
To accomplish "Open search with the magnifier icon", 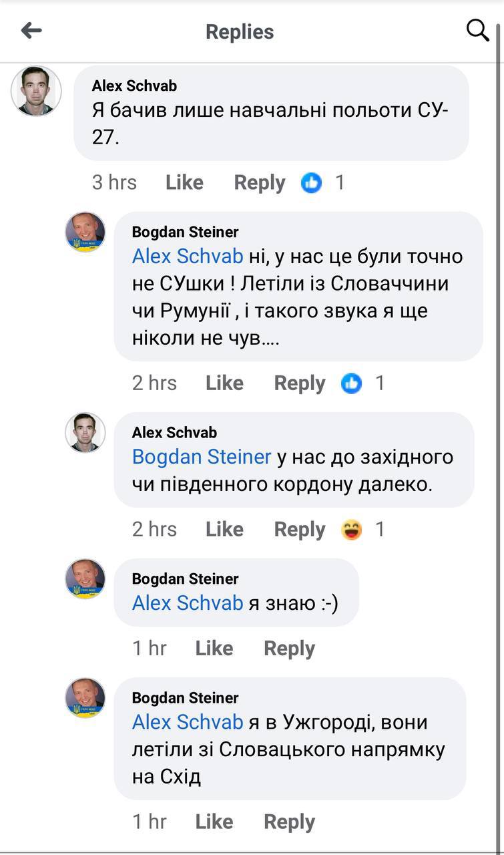I will click(477, 30).
